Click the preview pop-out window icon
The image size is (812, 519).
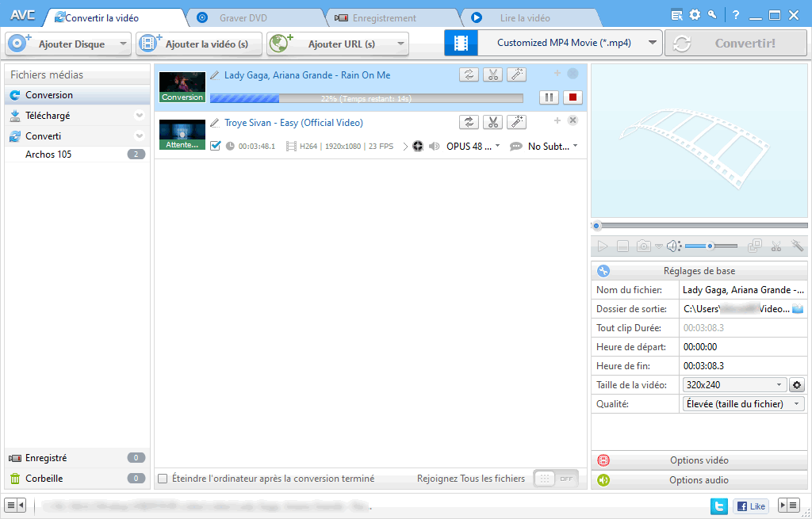755,246
